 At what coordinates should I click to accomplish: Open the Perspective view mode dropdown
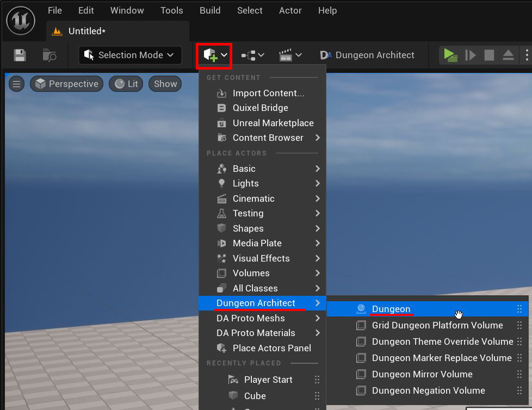66,84
